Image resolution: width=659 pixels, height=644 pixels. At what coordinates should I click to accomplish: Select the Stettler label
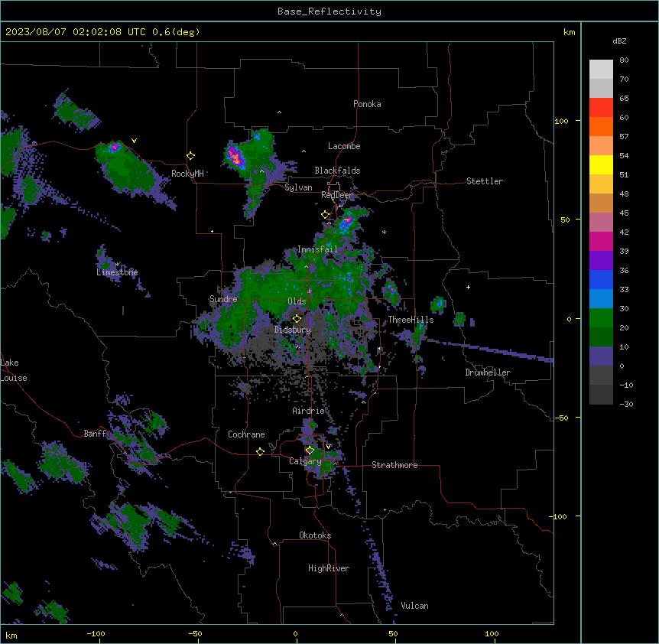click(x=485, y=181)
